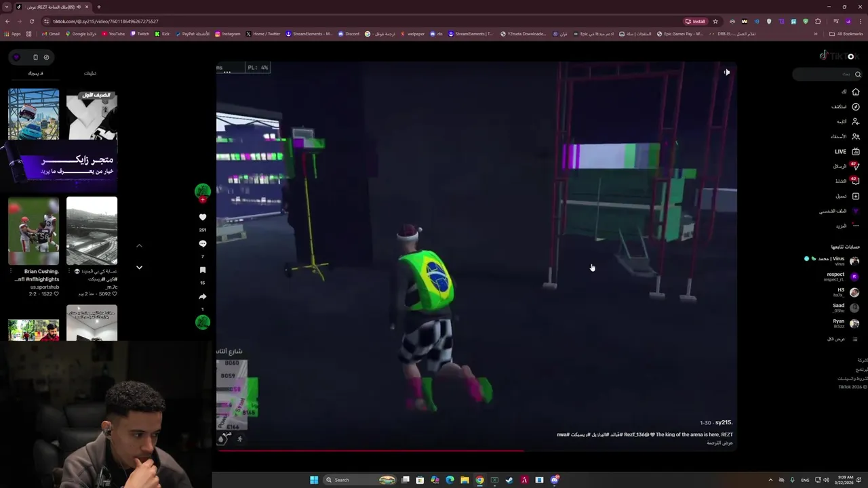Open the All Bookmarks folder
The image size is (868, 488).
tap(846, 34)
